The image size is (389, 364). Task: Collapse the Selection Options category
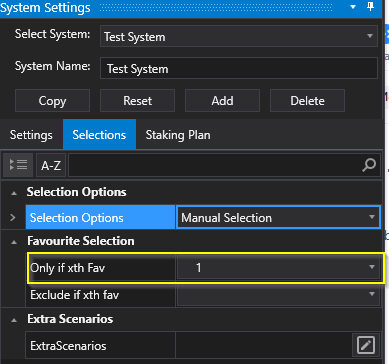coord(14,193)
